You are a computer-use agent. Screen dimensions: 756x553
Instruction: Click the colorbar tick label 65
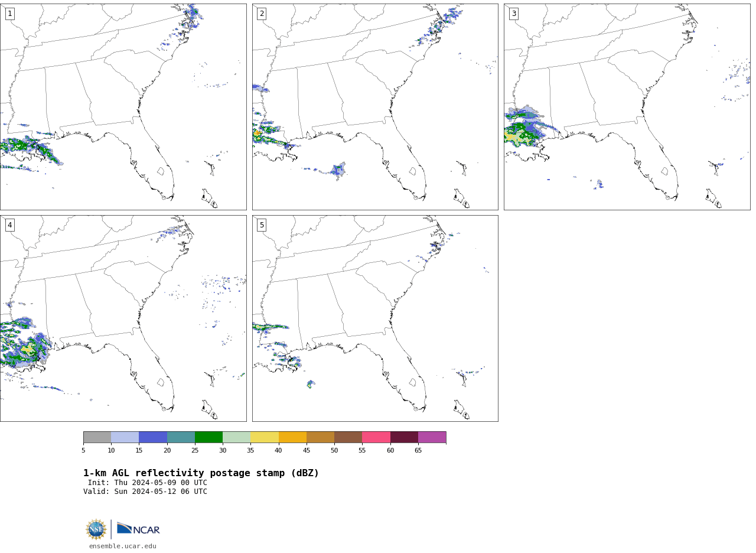pos(418,450)
